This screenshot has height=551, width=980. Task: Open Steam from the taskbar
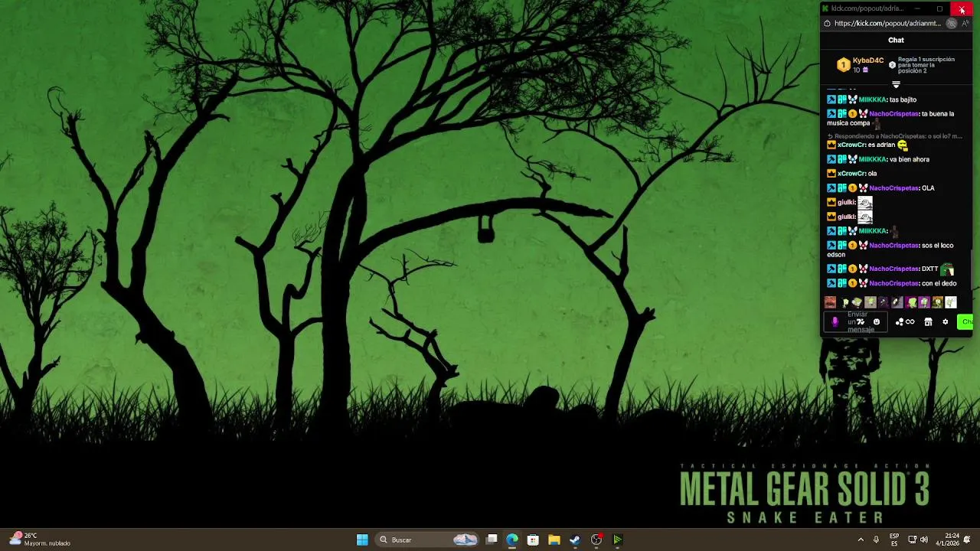click(575, 540)
